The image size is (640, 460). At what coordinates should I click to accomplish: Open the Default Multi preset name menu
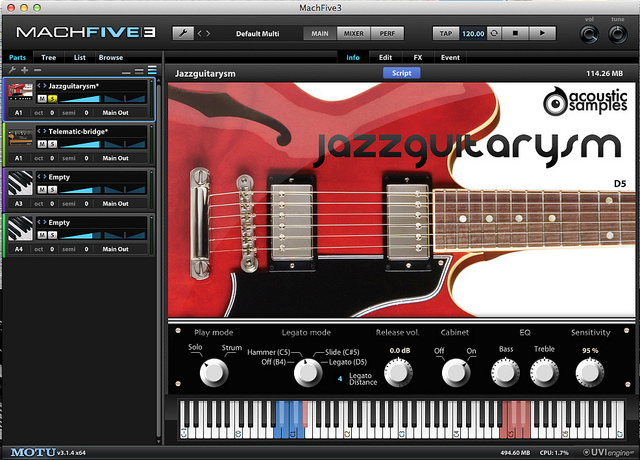pos(258,33)
